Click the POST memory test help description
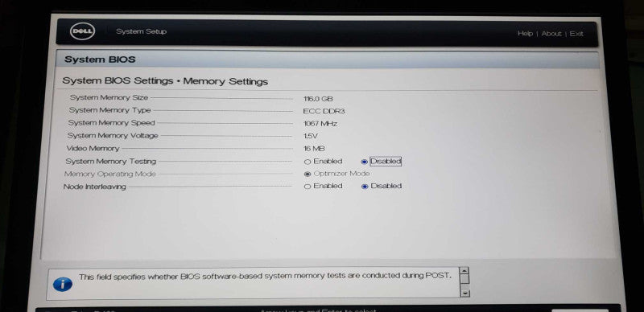 click(x=265, y=277)
